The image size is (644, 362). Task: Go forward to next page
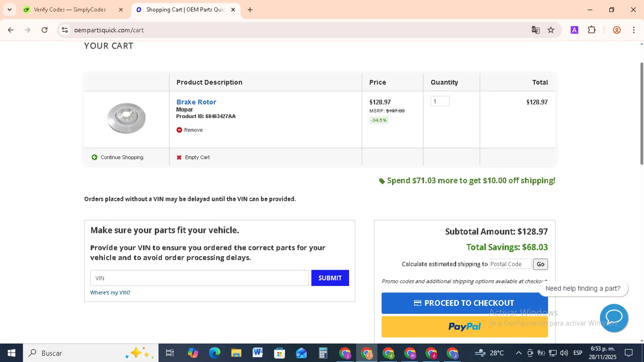click(x=27, y=30)
